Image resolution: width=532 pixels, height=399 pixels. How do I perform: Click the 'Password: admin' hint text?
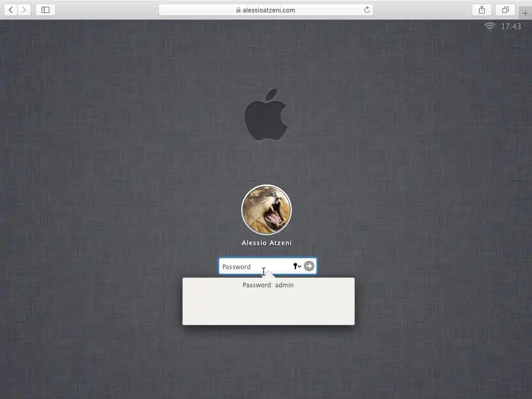pos(268,285)
